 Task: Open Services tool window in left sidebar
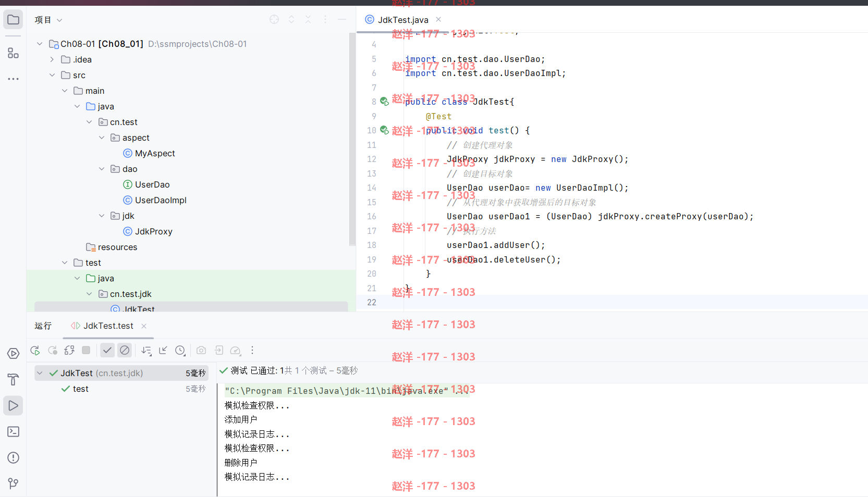(x=13, y=354)
